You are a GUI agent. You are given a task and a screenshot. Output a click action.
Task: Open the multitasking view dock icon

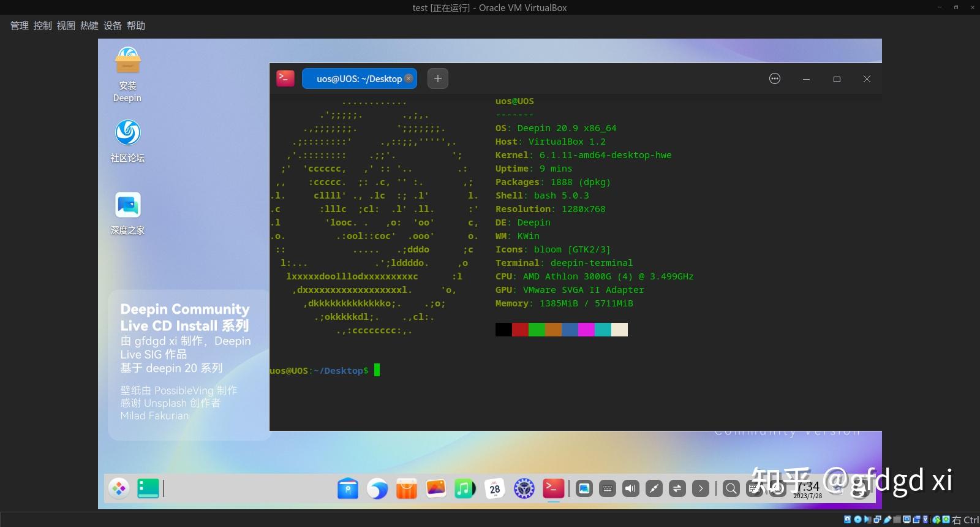(x=148, y=488)
